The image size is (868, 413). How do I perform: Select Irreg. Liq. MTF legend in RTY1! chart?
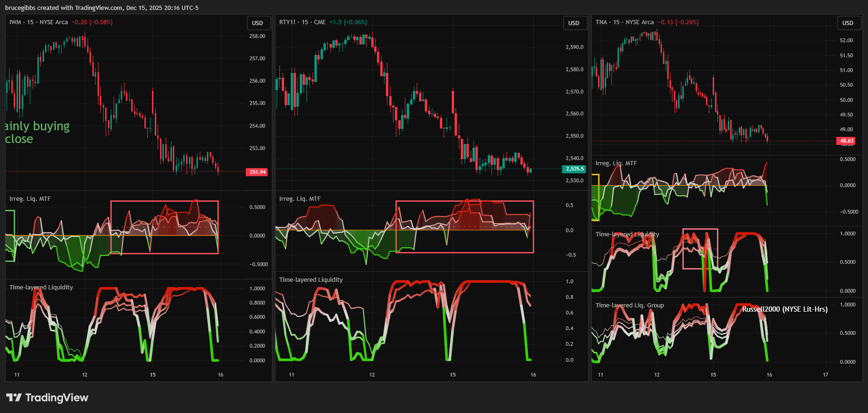pos(300,199)
